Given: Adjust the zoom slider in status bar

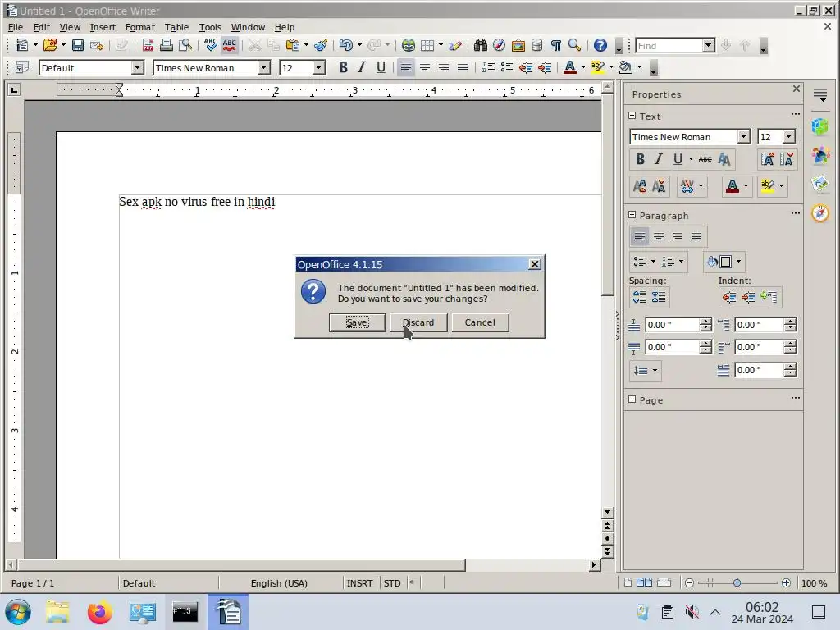Looking at the screenshot, I should [x=737, y=583].
